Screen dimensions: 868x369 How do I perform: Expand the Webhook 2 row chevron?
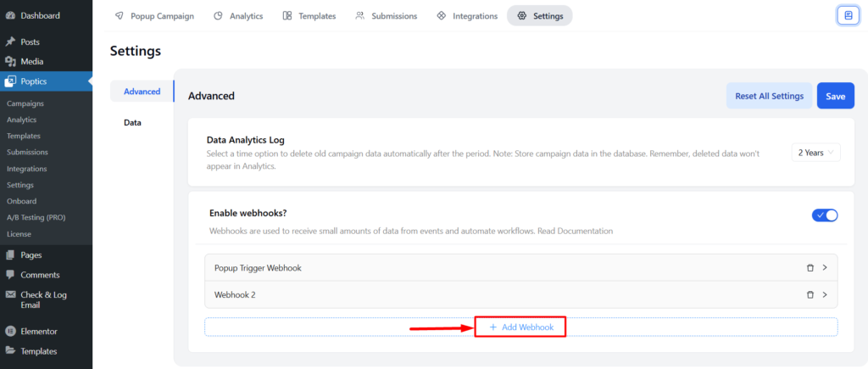tap(825, 294)
